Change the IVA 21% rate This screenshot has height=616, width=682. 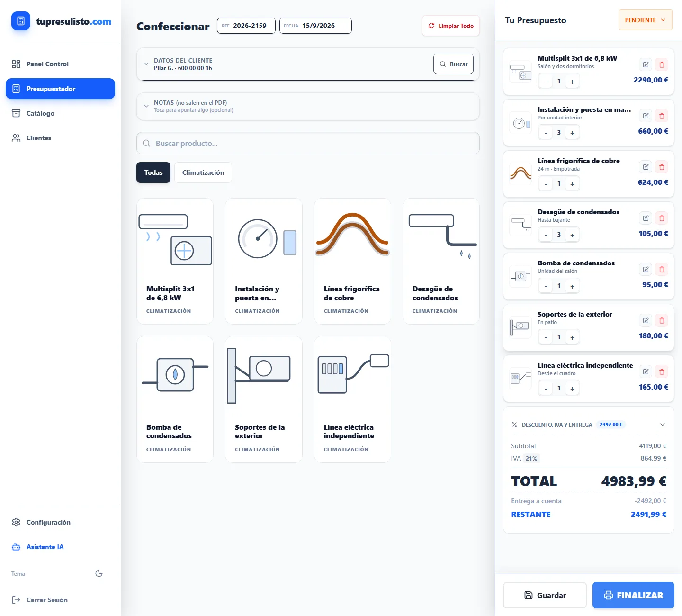[x=531, y=458]
